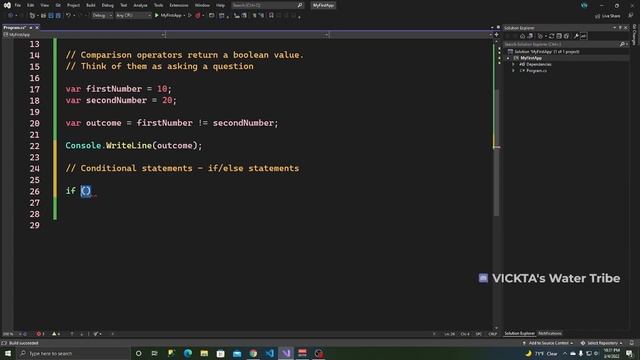Viewport: 640px width, 360px height.
Task: Select the Program.cs editor tab
Action: point(15,27)
